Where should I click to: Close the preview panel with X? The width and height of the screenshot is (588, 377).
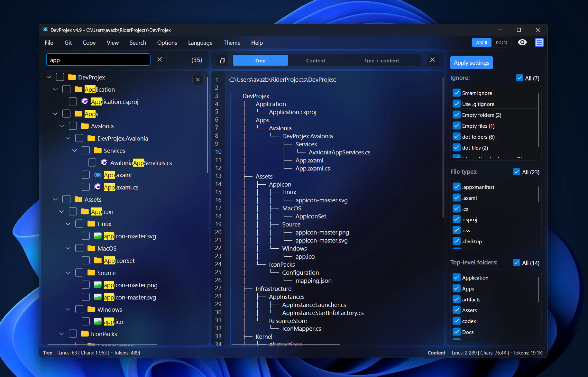click(433, 60)
